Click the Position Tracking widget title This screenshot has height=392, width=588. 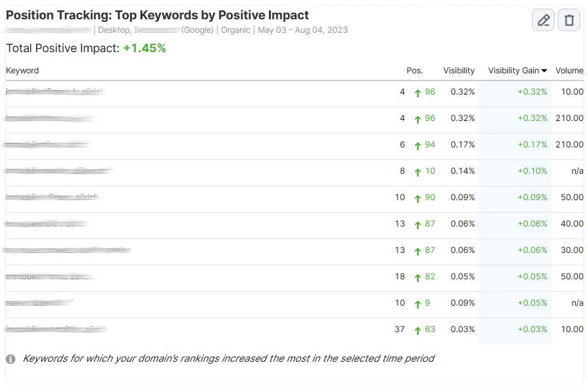(158, 15)
